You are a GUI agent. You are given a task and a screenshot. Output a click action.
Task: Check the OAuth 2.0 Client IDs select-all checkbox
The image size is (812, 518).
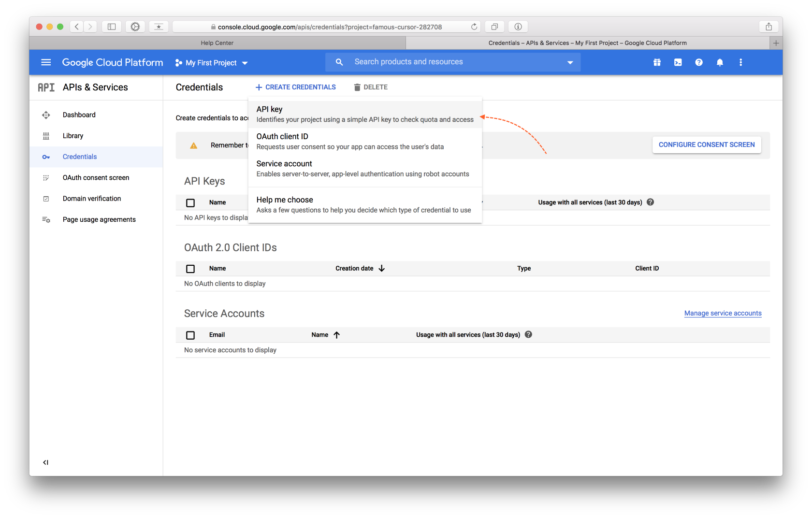coord(190,269)
